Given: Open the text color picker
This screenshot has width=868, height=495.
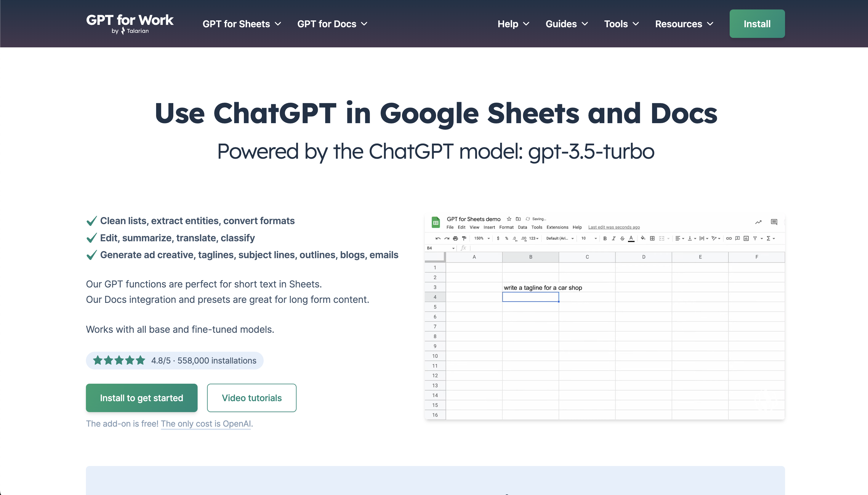Looking at the screenshot, I should (x=631, y=238).
